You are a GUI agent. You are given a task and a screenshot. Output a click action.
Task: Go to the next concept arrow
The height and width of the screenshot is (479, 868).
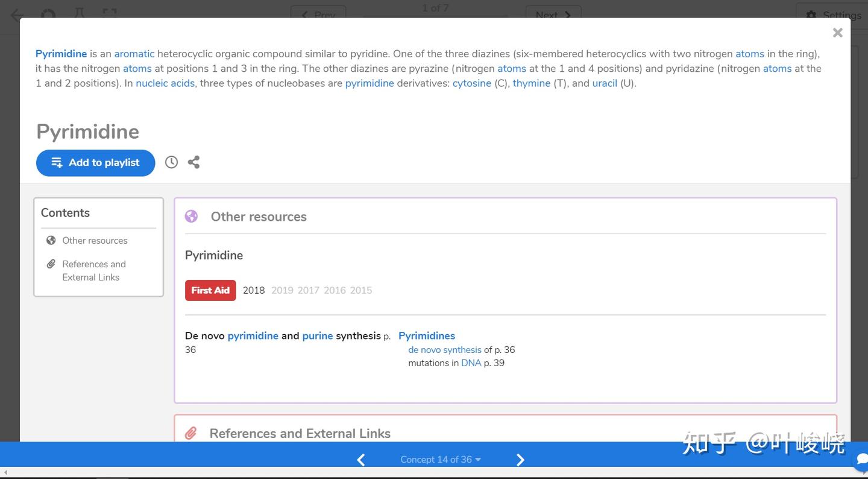click(520, 460)
